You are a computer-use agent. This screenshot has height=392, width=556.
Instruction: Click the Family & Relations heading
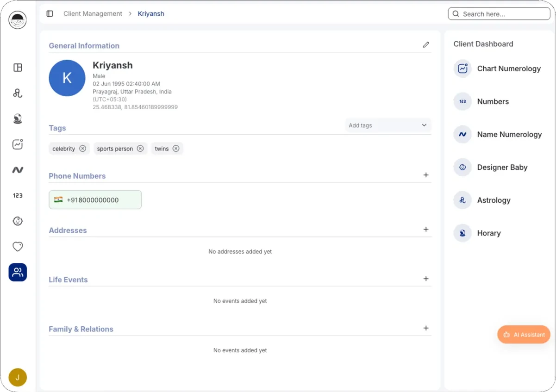pyautogui.click(x=81, y=329)
